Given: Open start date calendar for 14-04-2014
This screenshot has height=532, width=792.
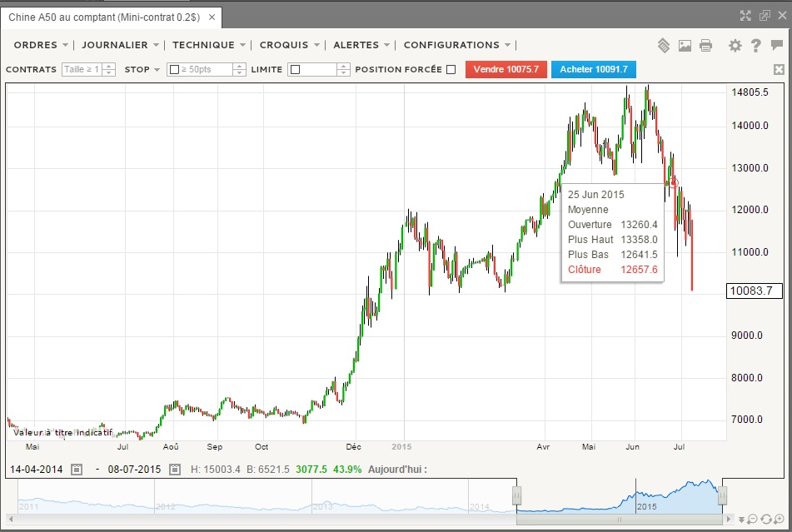Looking at the screenshot, I should [77, 470].
